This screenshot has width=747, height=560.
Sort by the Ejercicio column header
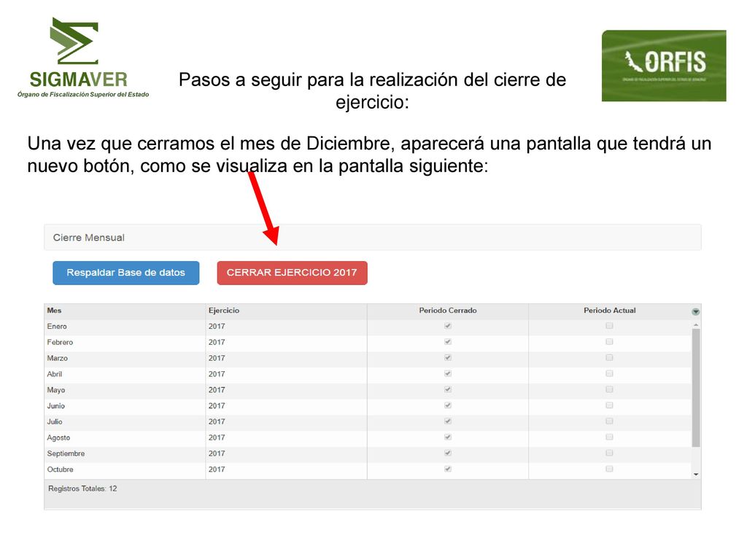tap(286, 311)
